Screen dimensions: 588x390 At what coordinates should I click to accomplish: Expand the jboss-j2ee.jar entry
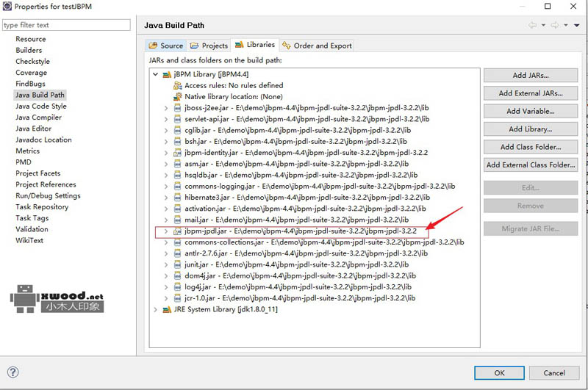pyautogui.click(x=166, y=108)
